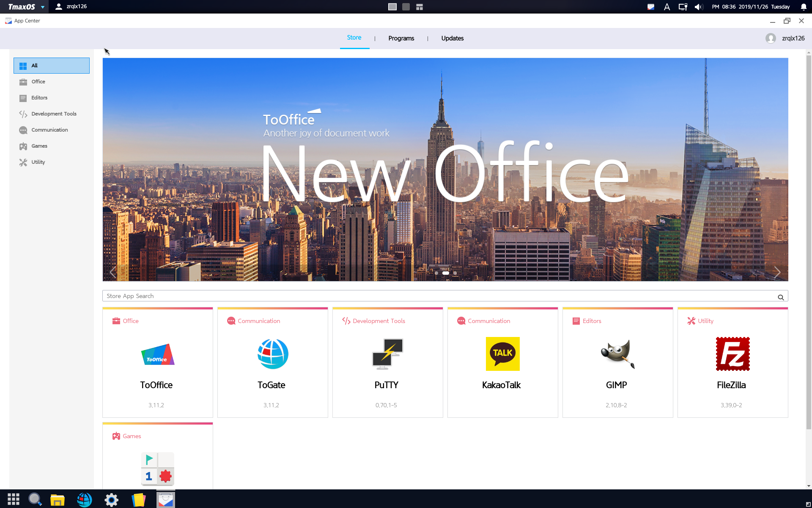Select the third banner carousel dot
812x508 pixels.
point(455,273)
